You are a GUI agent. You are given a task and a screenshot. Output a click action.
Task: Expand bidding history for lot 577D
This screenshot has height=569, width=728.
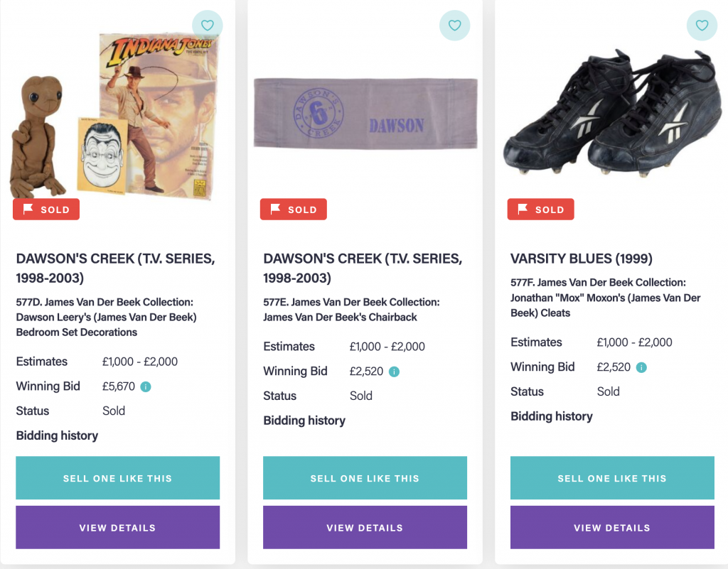(x=57, y=435)
